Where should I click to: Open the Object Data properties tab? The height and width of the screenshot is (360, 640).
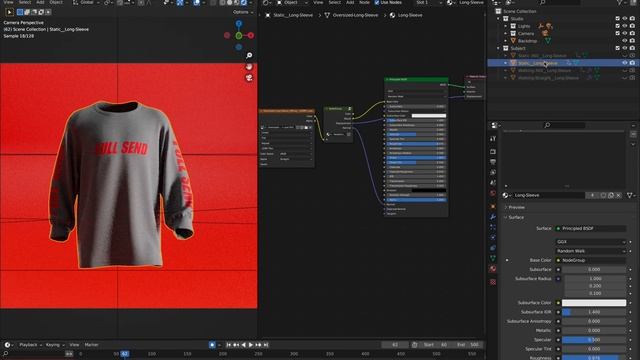click(x=493, y=258)
